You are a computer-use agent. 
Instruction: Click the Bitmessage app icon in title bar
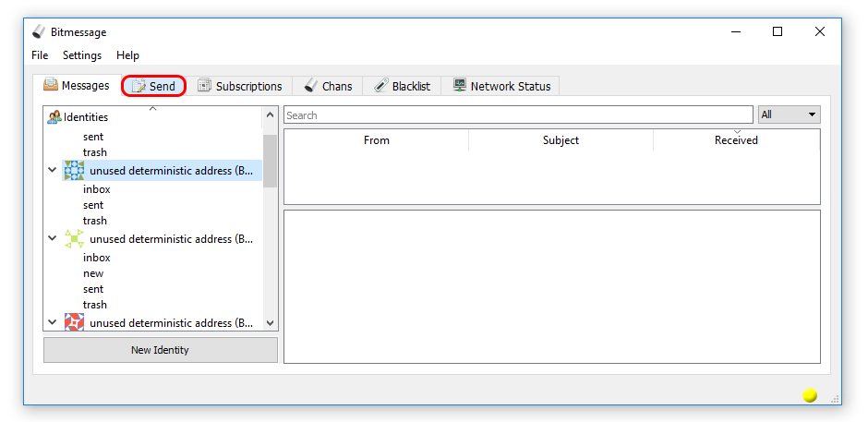click(38, 32)
